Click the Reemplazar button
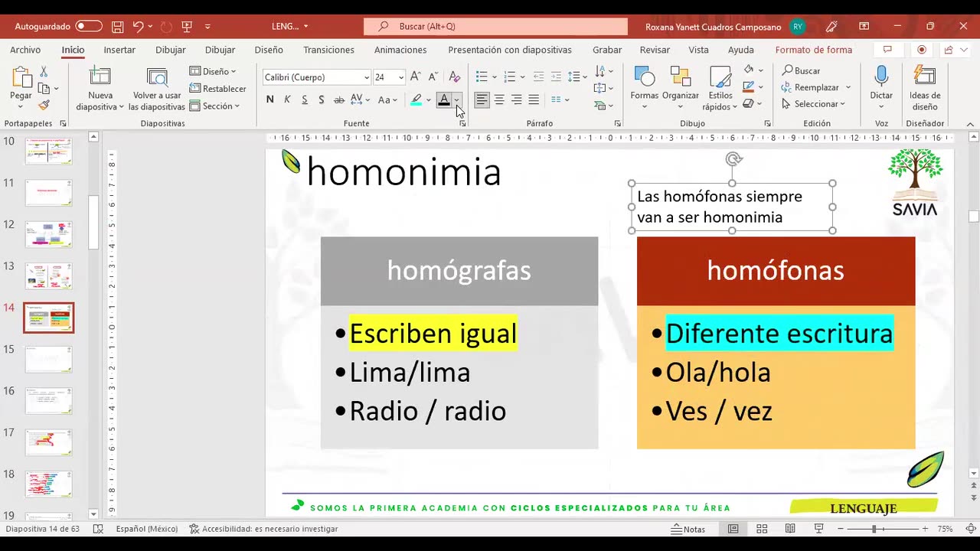This screenshot has height=551, width=980. point(816,87)
